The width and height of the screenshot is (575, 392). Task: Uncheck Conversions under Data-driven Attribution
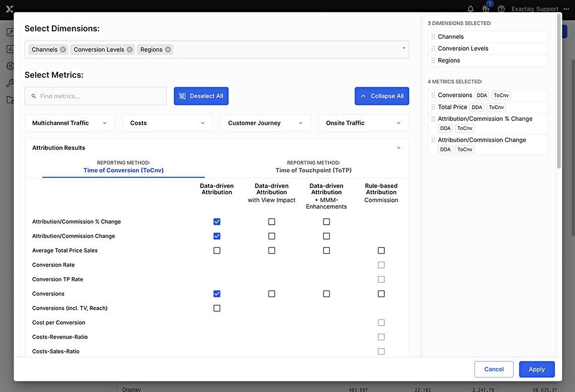(217, 294)
